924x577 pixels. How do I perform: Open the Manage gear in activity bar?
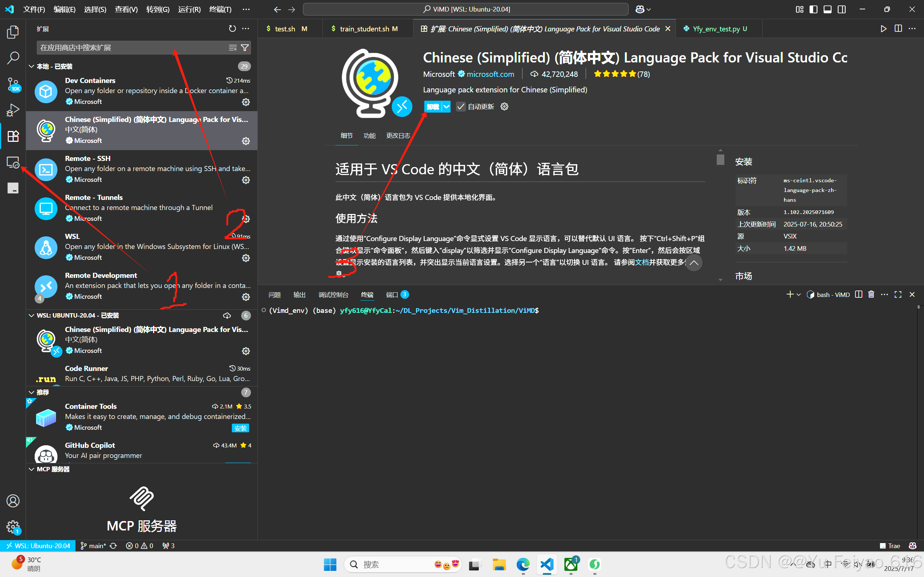pos(13,526)
